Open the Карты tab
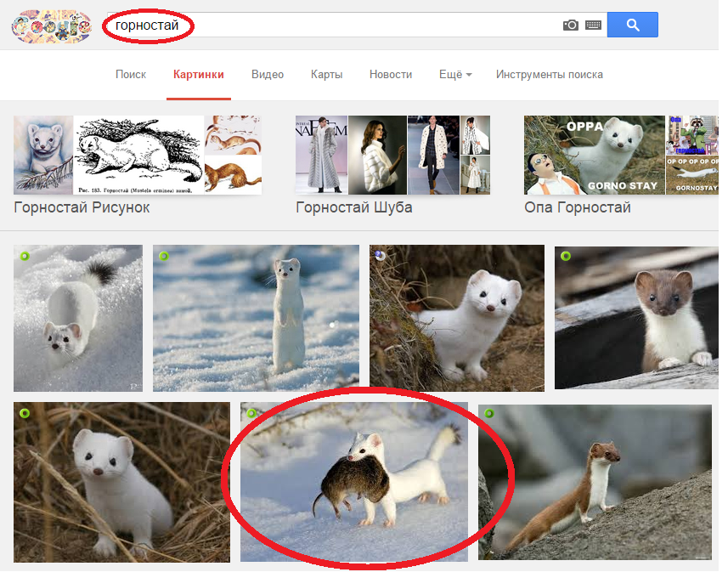This screenshot has width=728, height=572. point(327,75)
